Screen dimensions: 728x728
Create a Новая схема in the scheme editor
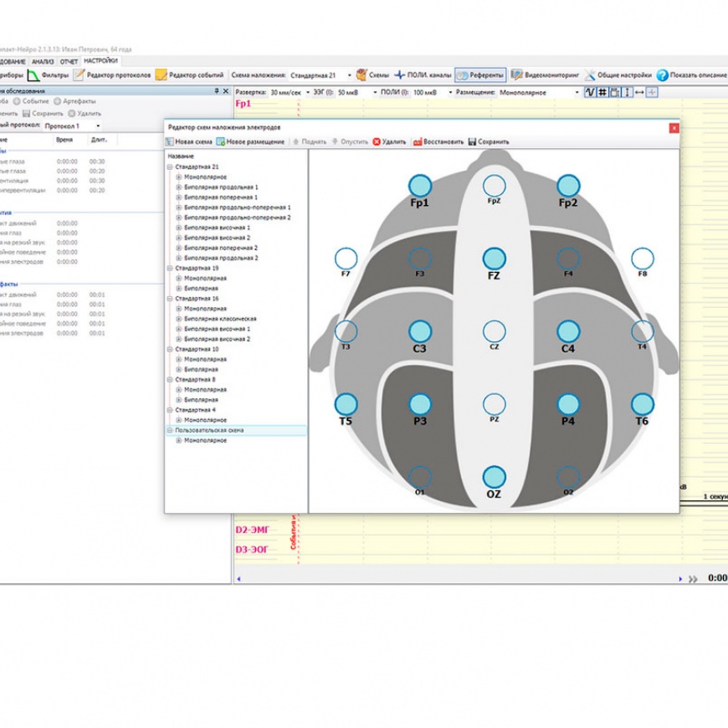189,141
